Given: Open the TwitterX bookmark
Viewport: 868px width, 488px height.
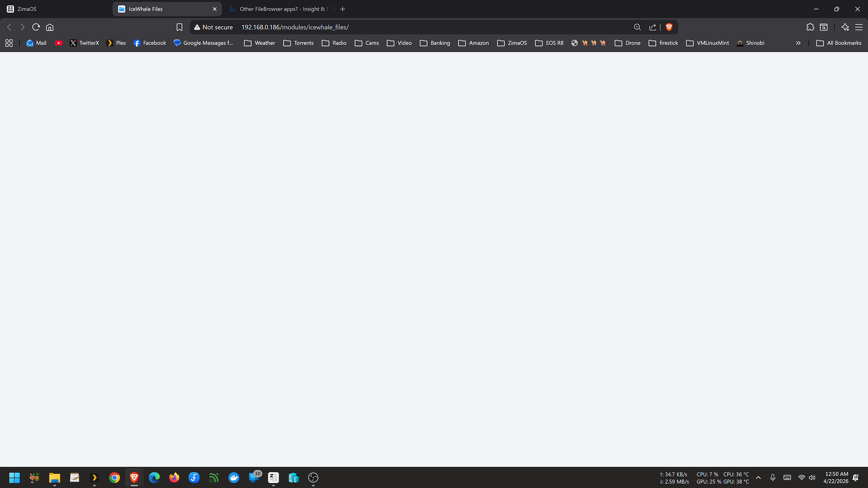Looking at the screenshot, I should pos(84,43).
